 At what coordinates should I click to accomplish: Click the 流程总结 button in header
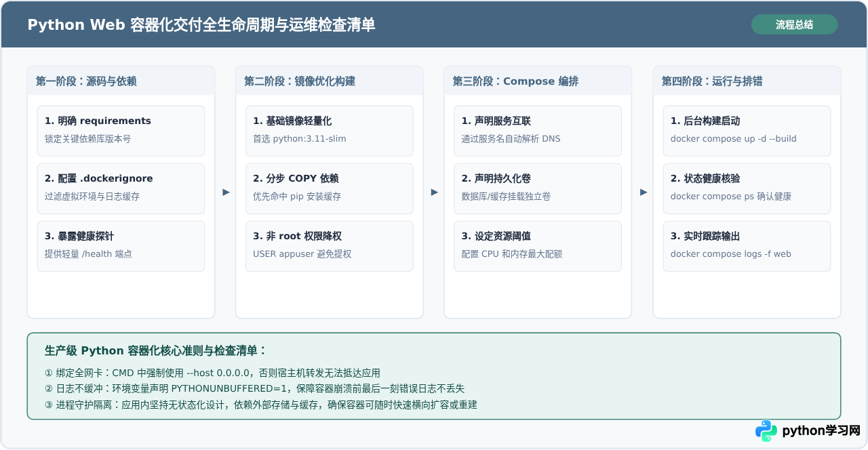click(794, 24)
